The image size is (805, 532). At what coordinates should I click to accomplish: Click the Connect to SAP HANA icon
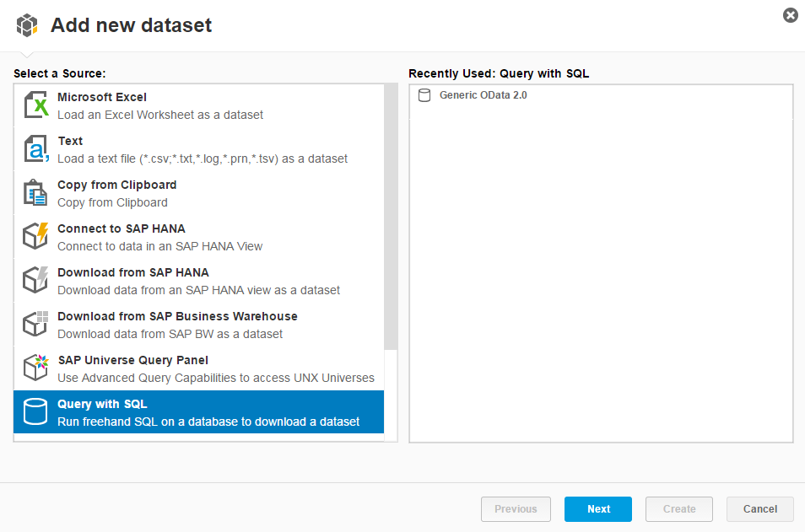pos(36,236)
